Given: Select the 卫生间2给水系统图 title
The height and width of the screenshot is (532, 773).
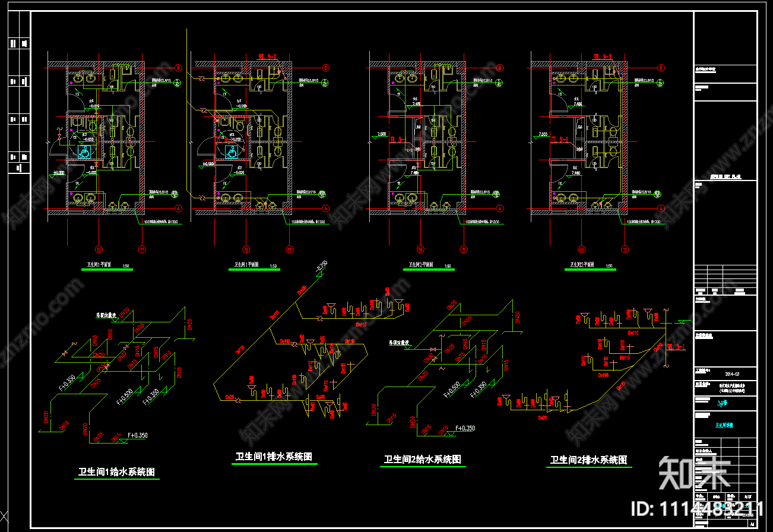Looking at the screenshot, I should click(423, 460).
